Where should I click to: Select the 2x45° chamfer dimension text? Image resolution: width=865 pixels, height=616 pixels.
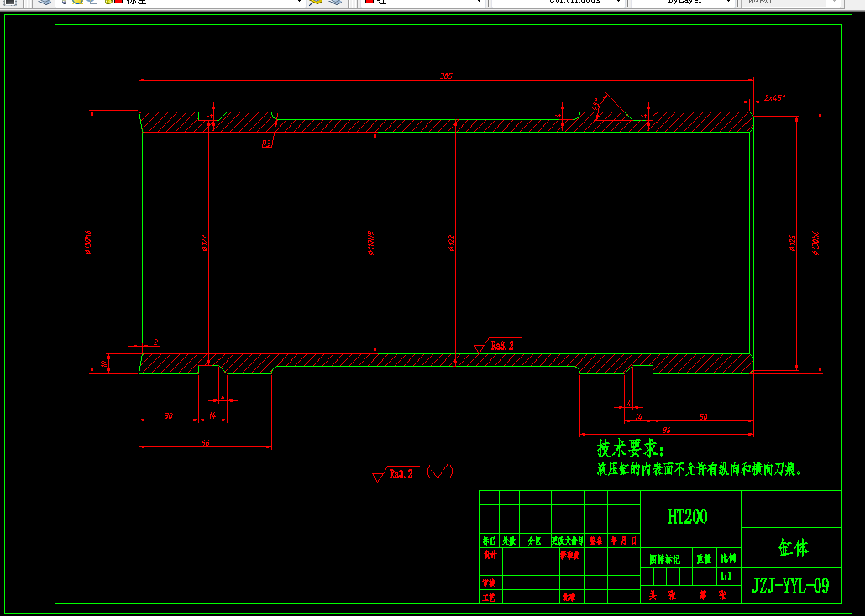click(774, 97)
